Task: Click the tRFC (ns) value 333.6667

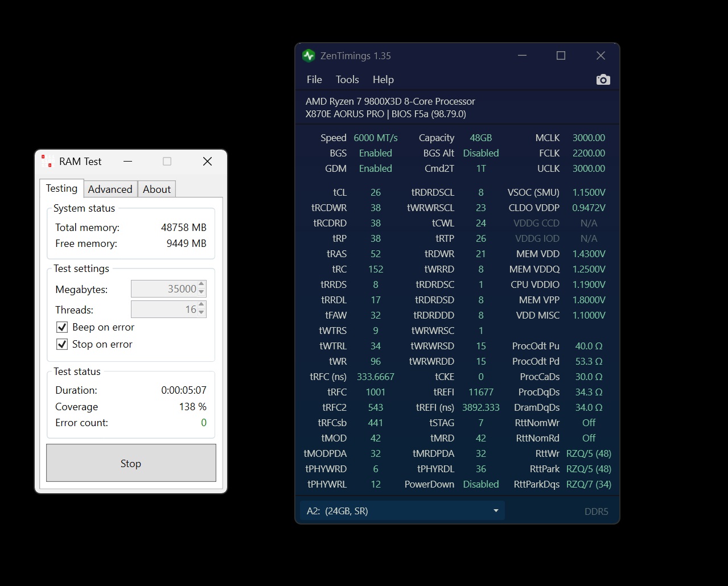Action: [x=376, y=377]
